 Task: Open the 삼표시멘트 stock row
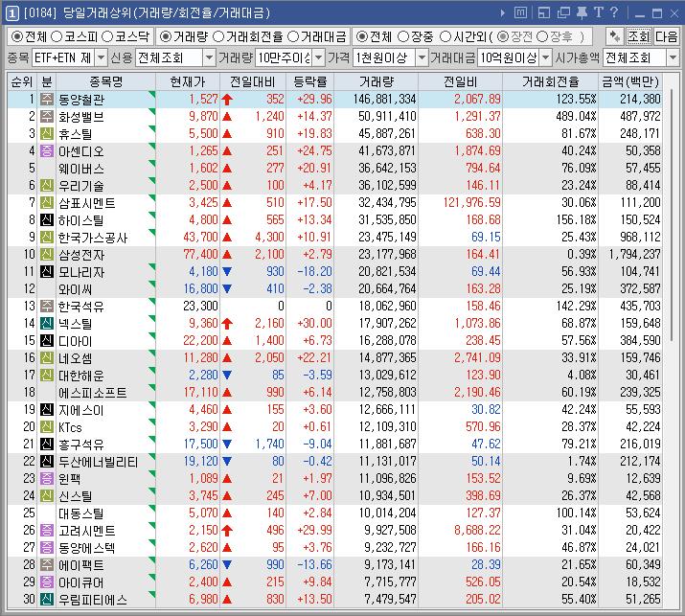click(x=335, y=203)
